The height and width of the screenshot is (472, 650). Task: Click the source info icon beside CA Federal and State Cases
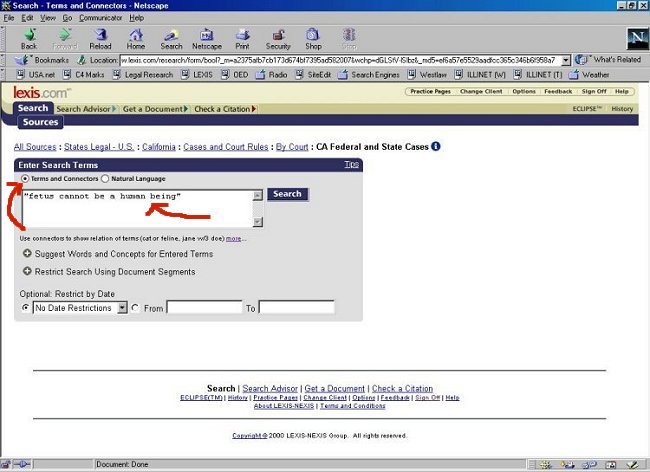tap(436, 146)
